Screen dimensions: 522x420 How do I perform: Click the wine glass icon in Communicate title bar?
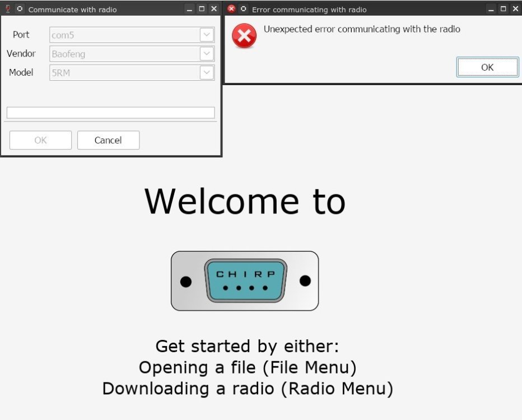tap(8, 9)
